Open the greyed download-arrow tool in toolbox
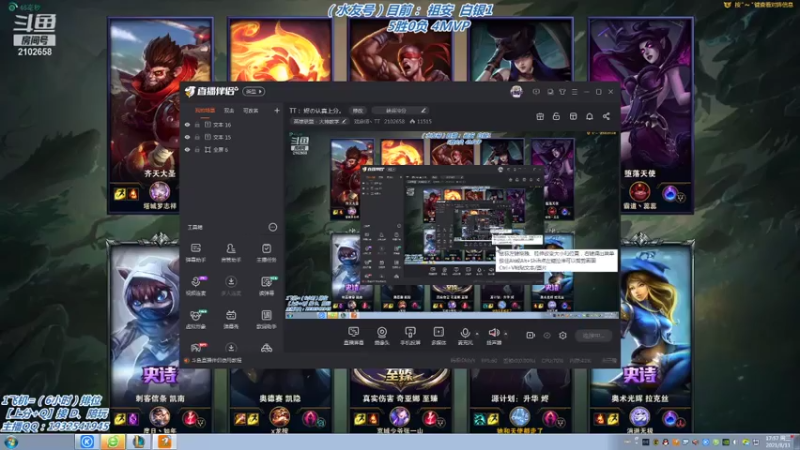This screenshot has width=800, height=450. point(231,286)
